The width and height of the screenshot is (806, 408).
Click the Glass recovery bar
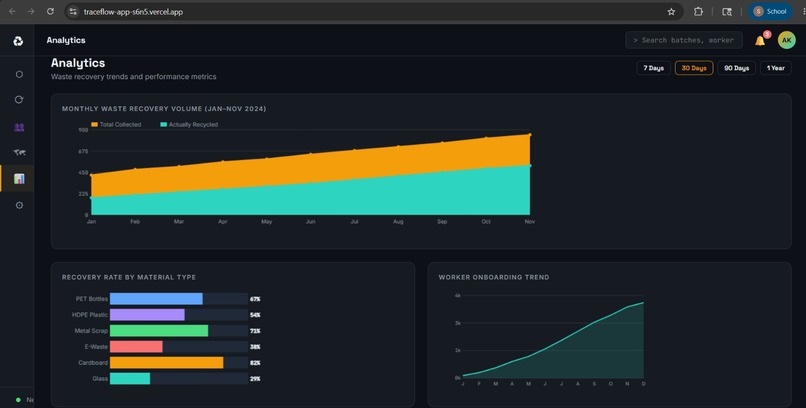[x=130, y=378]
